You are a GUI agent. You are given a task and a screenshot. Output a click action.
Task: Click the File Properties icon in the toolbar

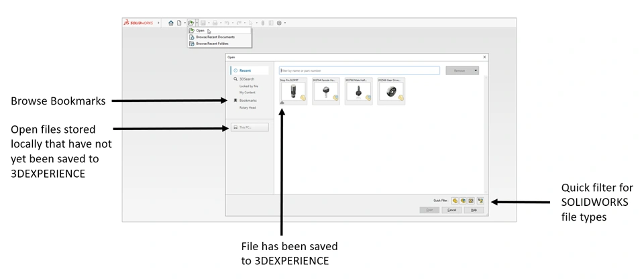tap(270, 23)
